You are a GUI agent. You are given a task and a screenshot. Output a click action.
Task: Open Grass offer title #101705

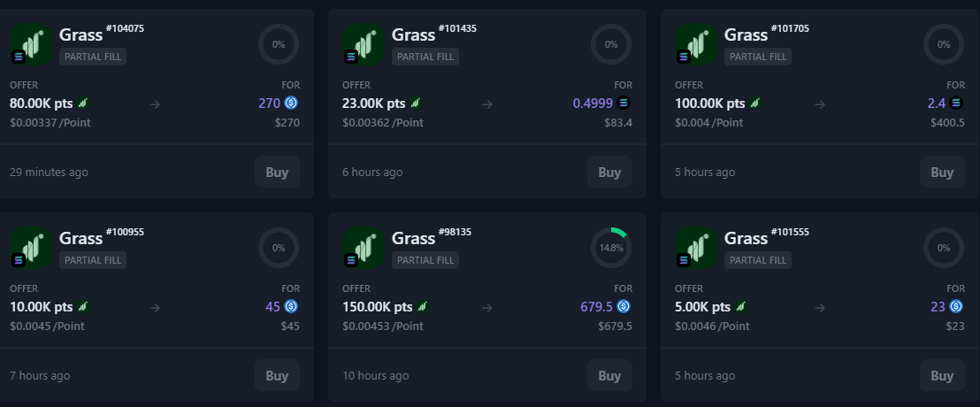[x=746, y=35]
